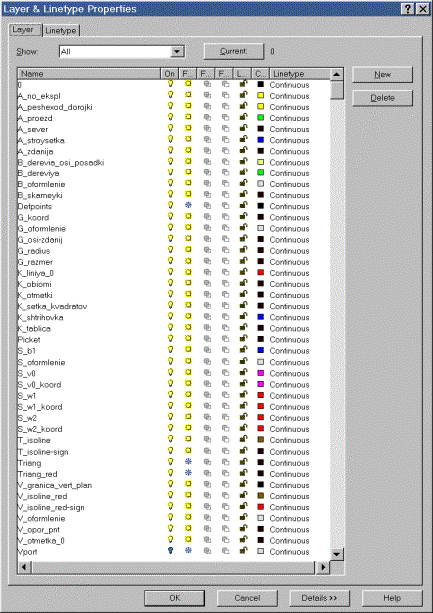Turn on the Vport layer lightbulb
The image size is (433, 613).
(x=170, y=550)
